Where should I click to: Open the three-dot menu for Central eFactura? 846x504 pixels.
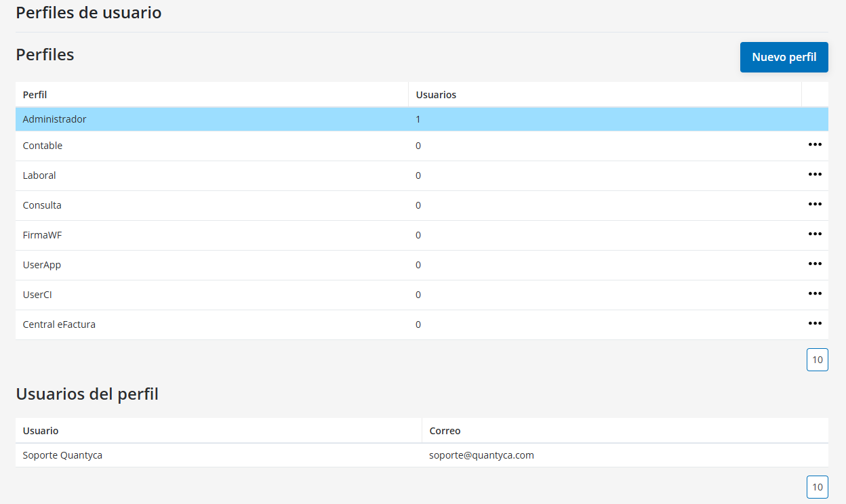click(x=815, y=323)
